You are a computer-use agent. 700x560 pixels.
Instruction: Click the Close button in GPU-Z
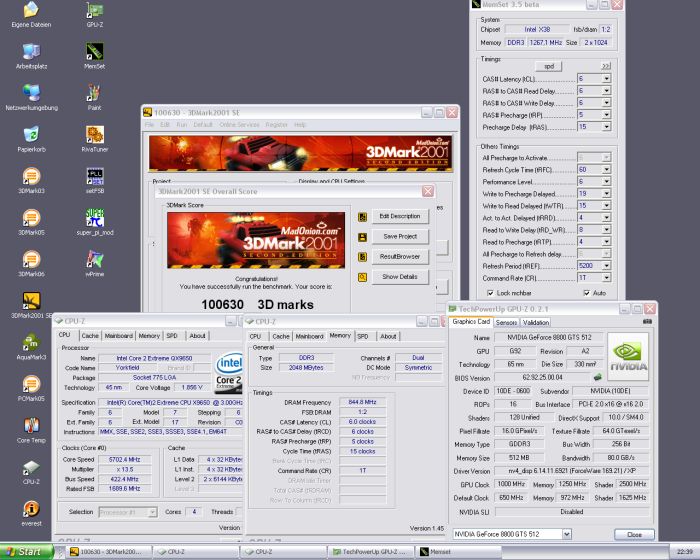click(x=634, y=535)
